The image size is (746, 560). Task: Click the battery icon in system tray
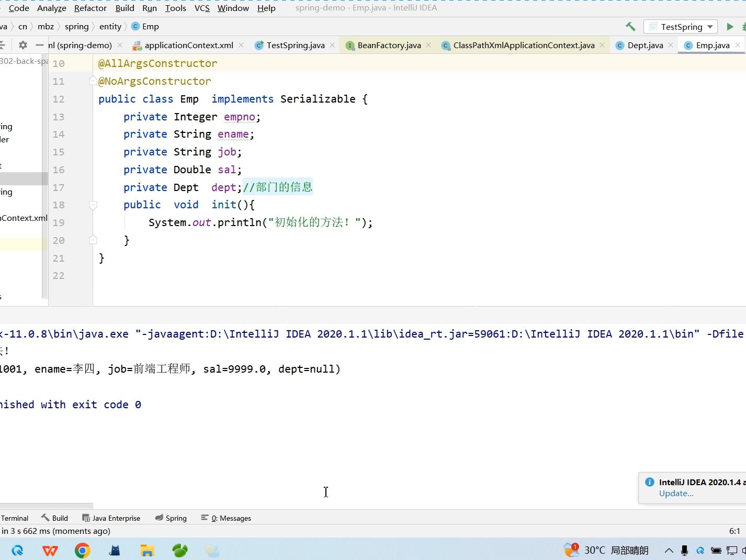(716, 550)
